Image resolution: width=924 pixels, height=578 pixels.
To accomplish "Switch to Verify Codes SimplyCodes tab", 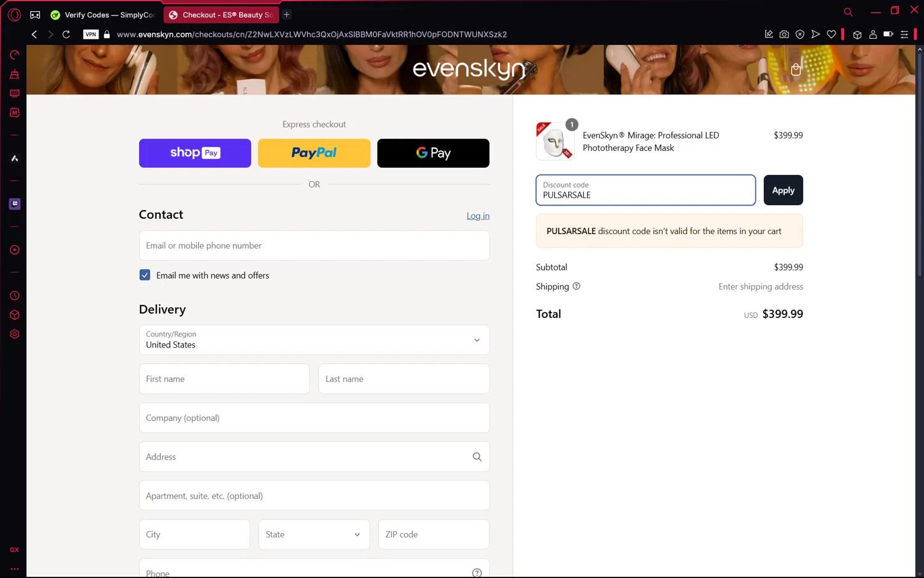I will pos(103,15).
